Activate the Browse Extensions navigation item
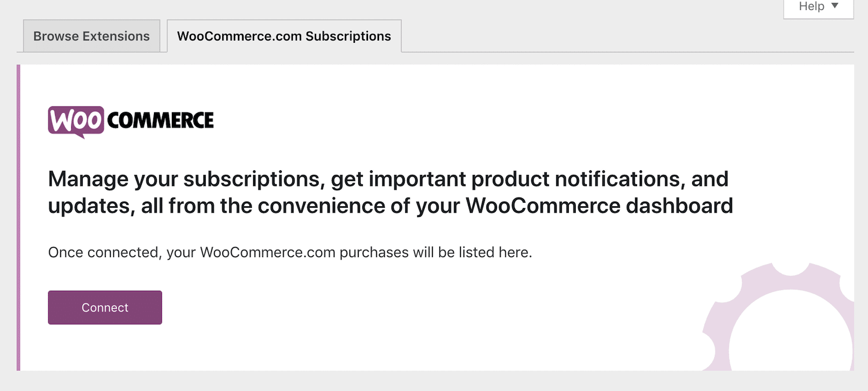Screen dimensions: 868x391 tap(91, 35)
